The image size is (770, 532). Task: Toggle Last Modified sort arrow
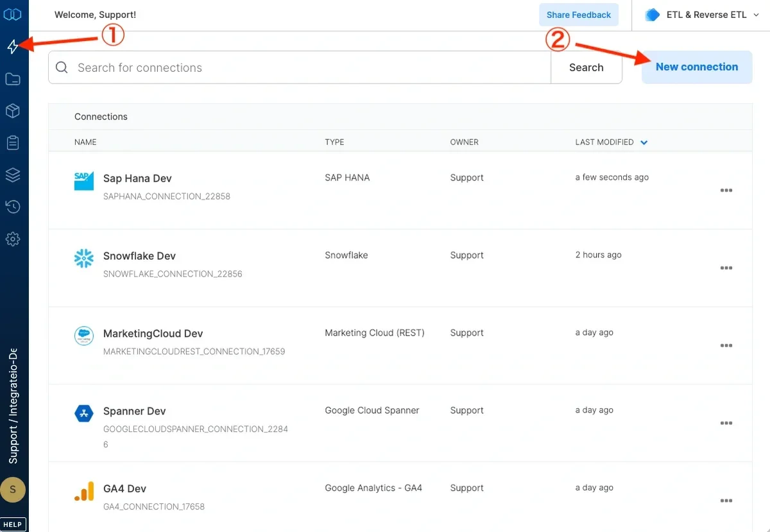click(644, 142)
